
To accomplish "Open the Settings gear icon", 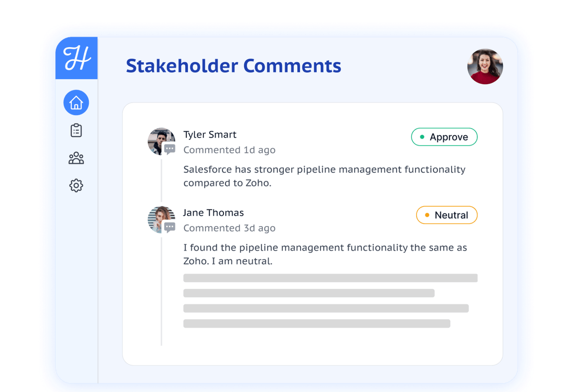I will 76,185.
